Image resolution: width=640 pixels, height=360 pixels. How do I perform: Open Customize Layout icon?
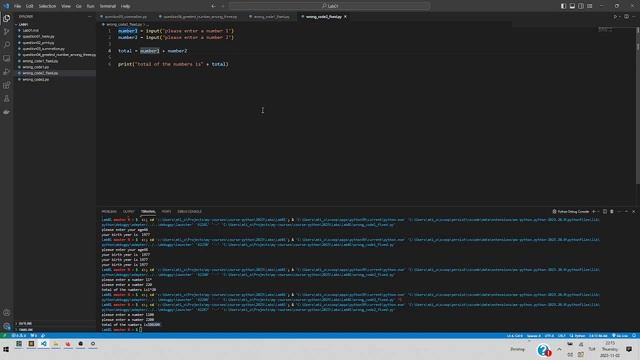tap(590, 6)
